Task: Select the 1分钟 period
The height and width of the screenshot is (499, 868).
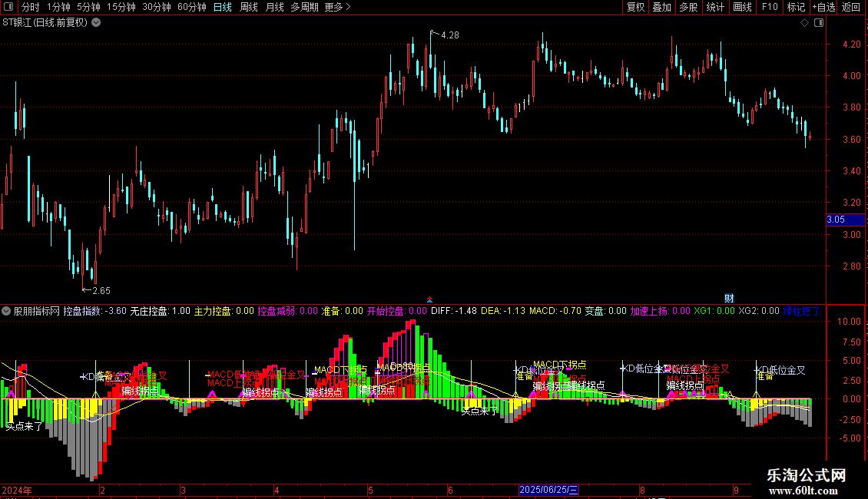Action: click(58, 7)
